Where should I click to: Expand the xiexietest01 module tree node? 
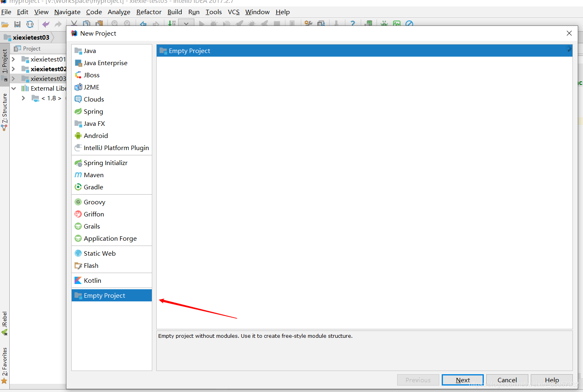[x=13, y=59]
